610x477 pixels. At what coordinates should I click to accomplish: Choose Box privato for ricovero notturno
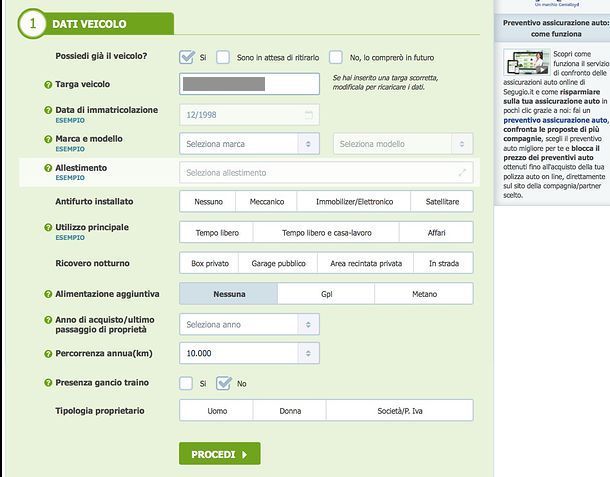[x=209, y=263]
